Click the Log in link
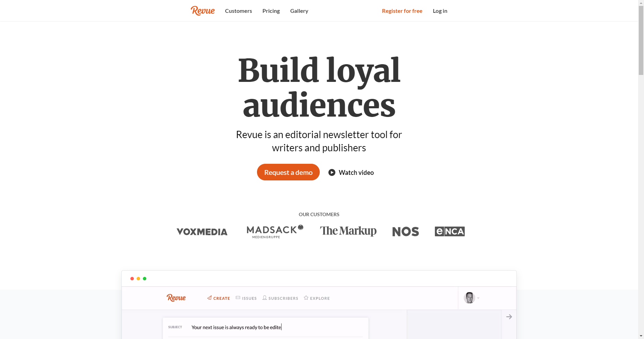Viewport: 644px width, 339px height. 440,11
